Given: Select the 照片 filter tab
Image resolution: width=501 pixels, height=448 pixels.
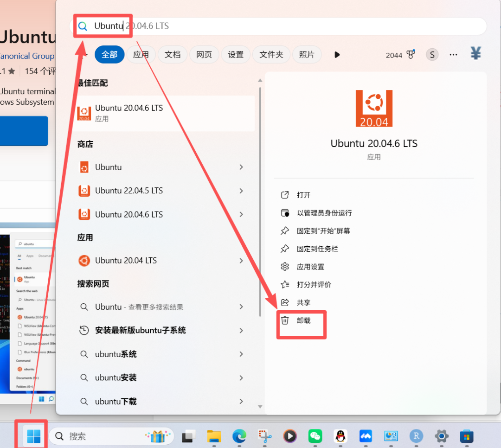Looking at the screenshot, I should point(307,55).
